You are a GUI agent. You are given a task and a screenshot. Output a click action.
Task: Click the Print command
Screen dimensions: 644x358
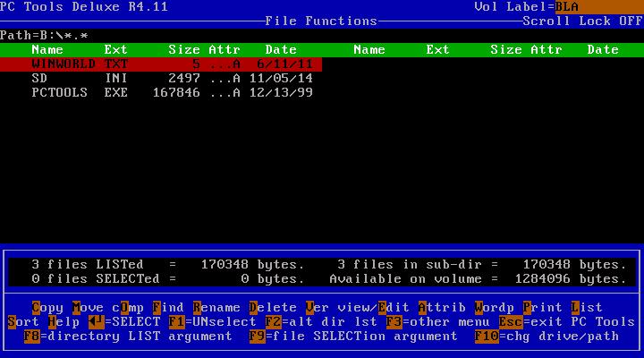point(542,307)
